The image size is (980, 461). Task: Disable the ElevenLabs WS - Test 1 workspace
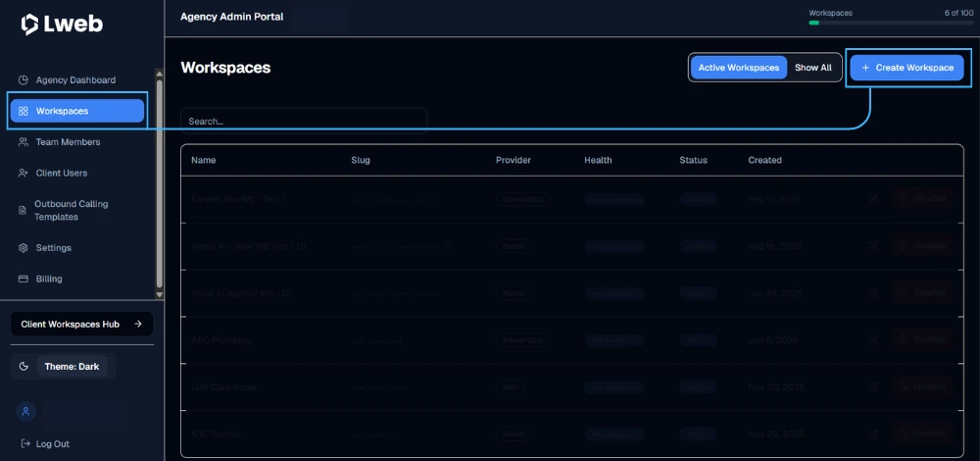tap(922, 199)
